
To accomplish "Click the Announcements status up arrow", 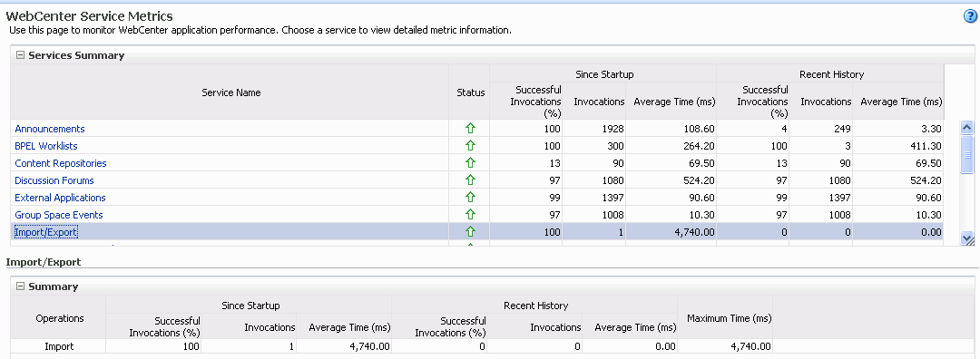I will (470, 129).
